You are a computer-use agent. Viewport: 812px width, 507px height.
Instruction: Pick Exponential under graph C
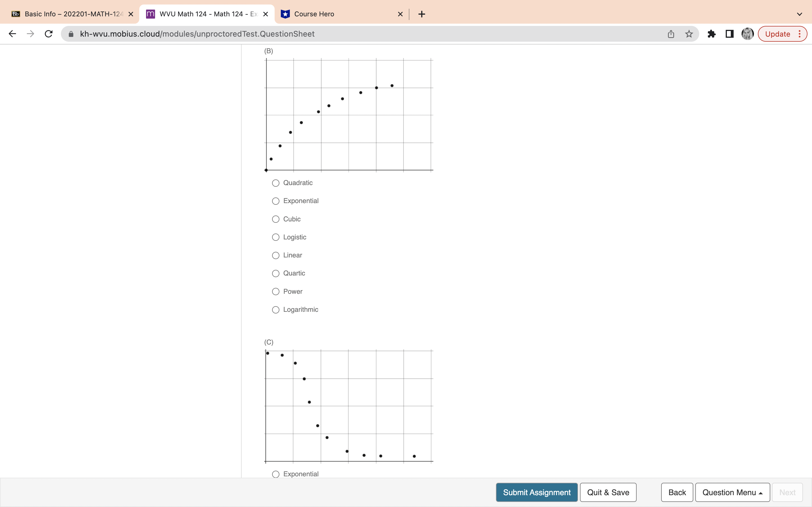click(275, 474)
